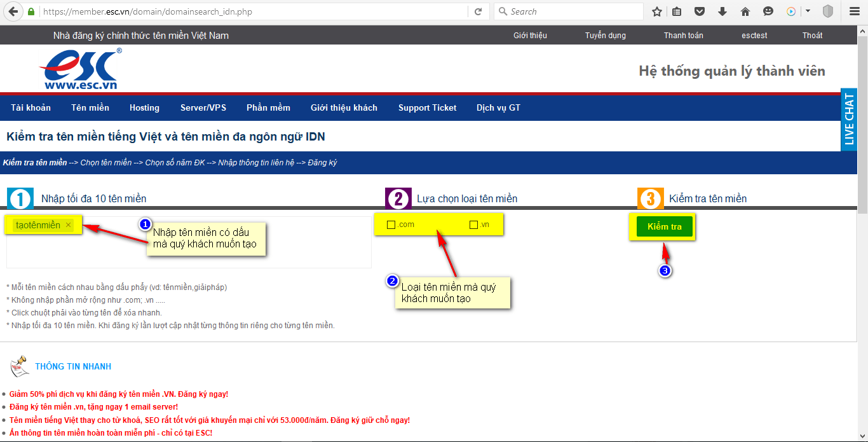Screen dimensions: 868x442
Task: Tick the .com domain checkbox
Action: (391, 224)
